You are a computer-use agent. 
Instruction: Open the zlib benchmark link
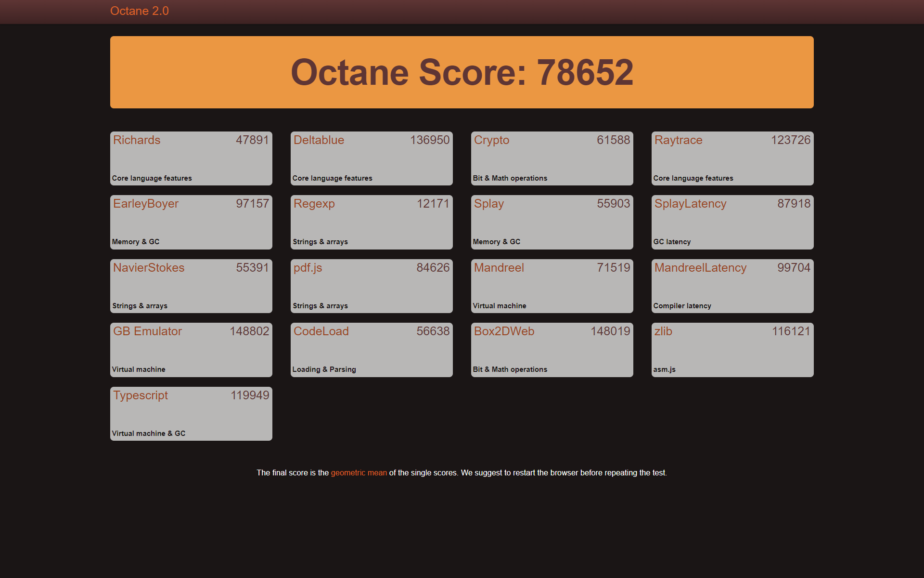663,331
